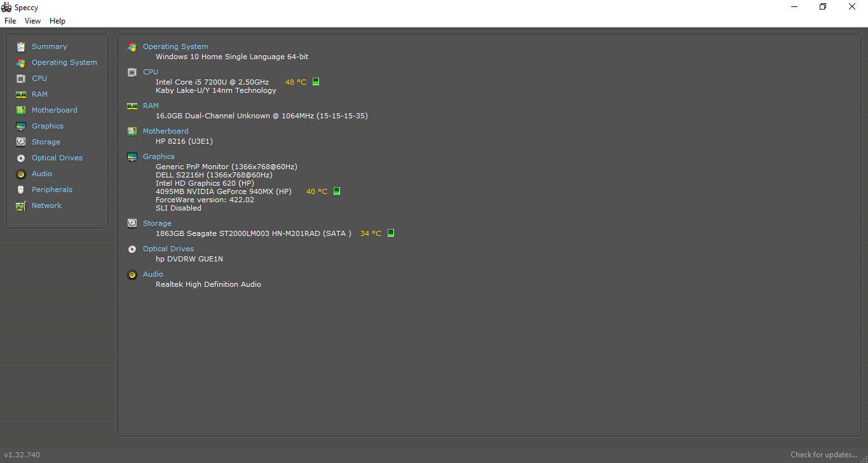Select the CPU chip icon in sidebar

point(21,78)
